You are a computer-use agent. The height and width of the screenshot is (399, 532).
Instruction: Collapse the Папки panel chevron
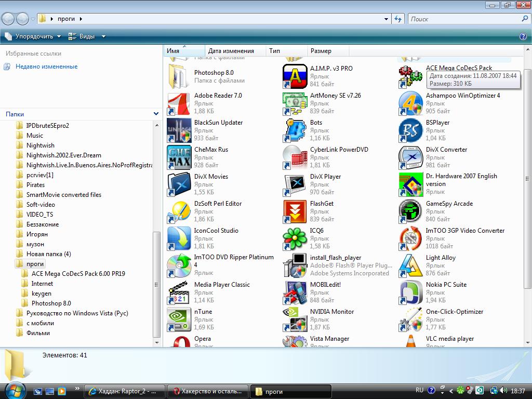156,114
